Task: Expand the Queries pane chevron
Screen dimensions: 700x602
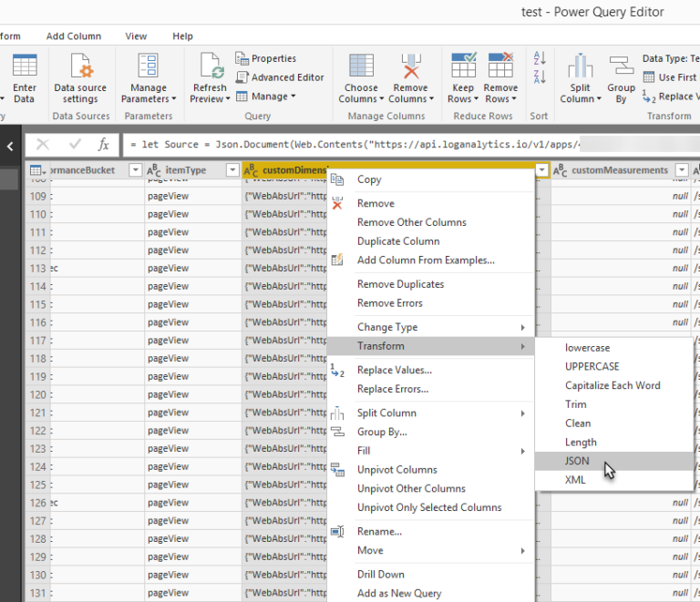Action: (x=10, y=146)
